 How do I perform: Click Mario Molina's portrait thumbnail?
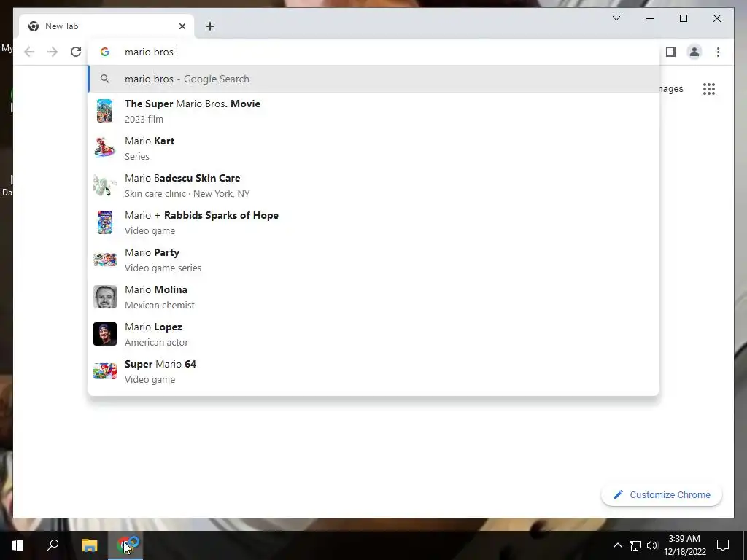[x=105, y=297]
